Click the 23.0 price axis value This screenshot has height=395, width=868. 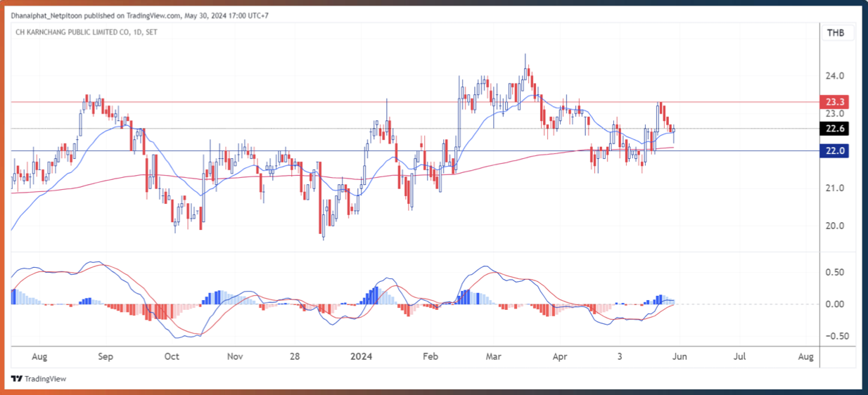tap(835, 114)
